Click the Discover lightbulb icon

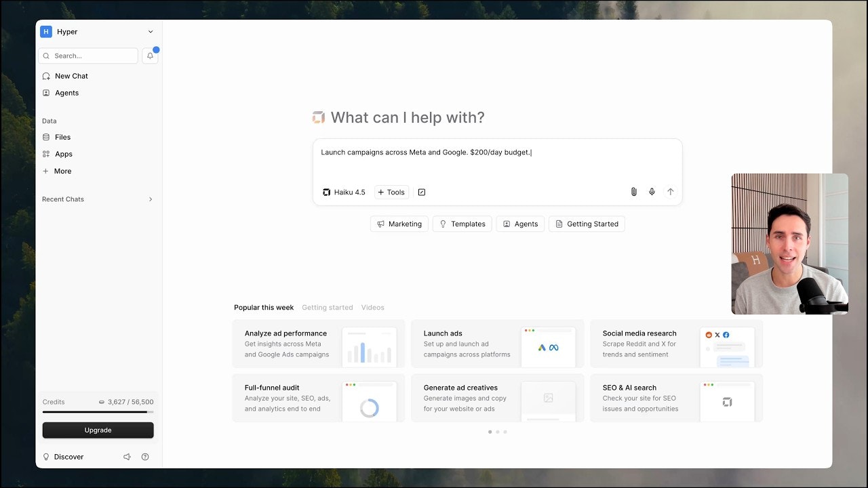46,457
